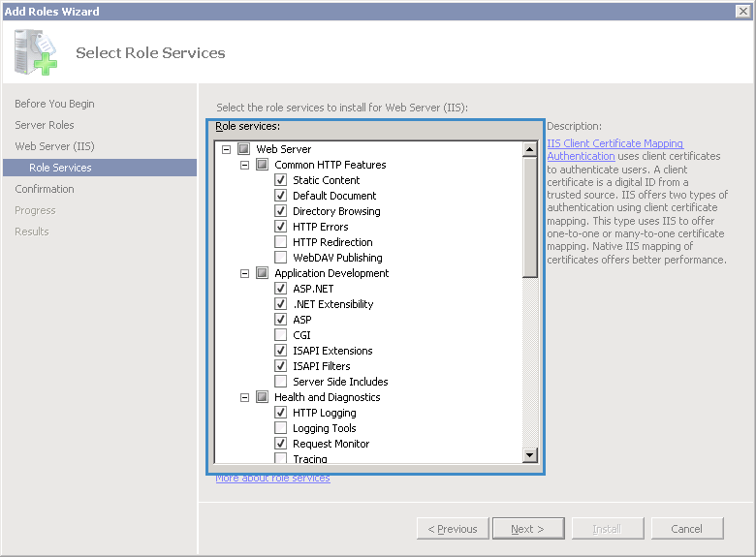Check the WebDAV Publishing option

[281, 258]
